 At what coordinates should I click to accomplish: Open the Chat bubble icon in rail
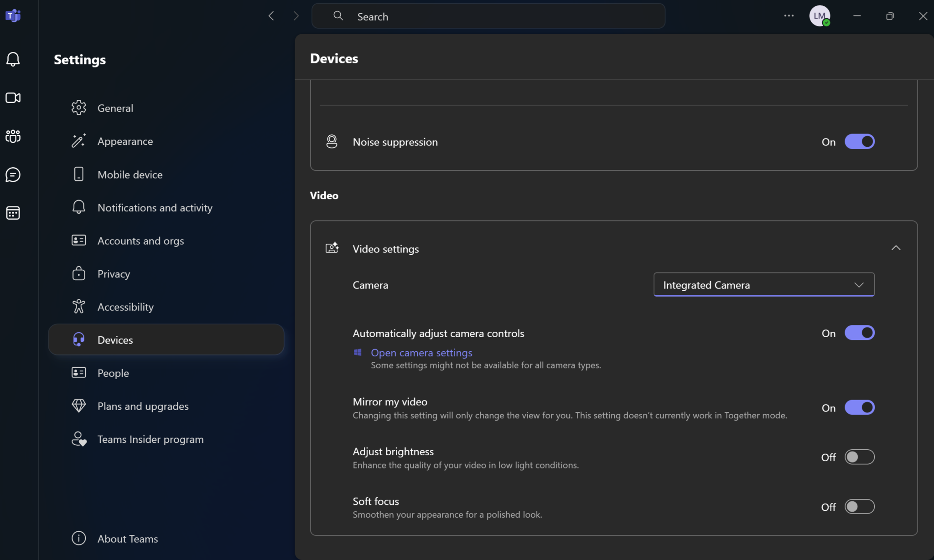(x=13, y=175)
